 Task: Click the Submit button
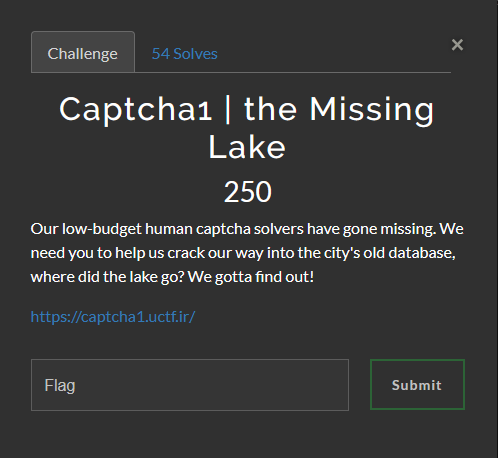[x=417, y=385]
